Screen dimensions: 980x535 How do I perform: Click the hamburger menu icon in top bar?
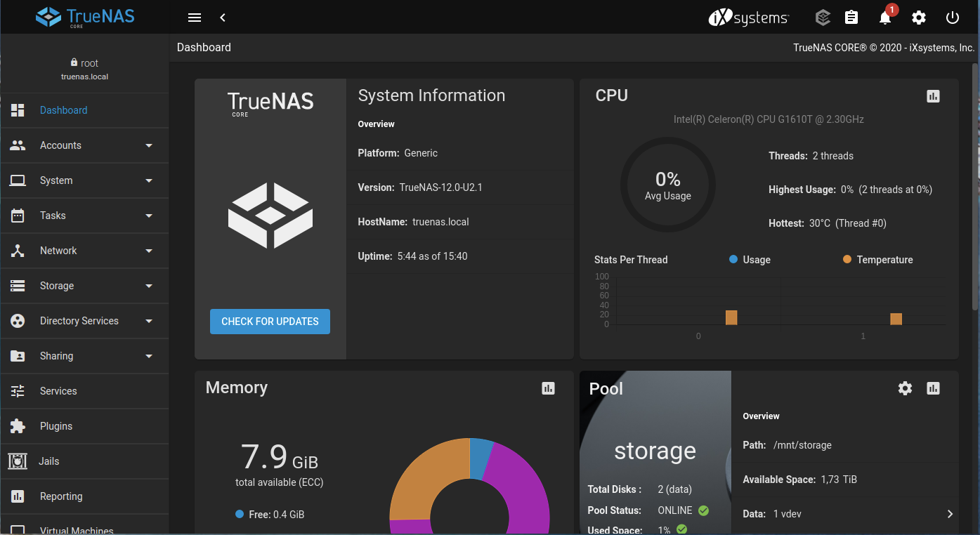click(195, 18)
